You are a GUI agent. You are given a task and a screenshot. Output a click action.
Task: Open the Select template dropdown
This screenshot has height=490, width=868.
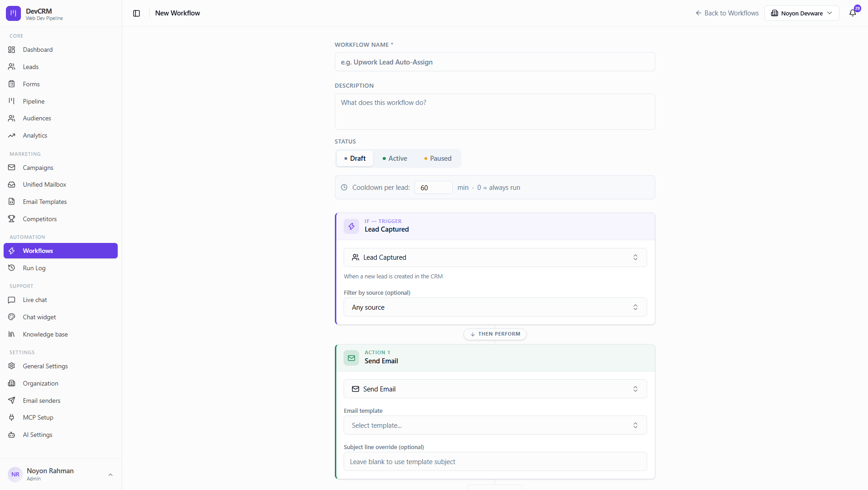click(495, 426)
